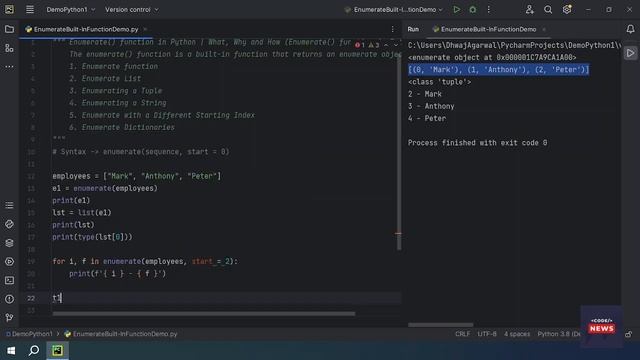Open the Version control dropdown
This screenshot has height=360, width=640.
[131, 9]
